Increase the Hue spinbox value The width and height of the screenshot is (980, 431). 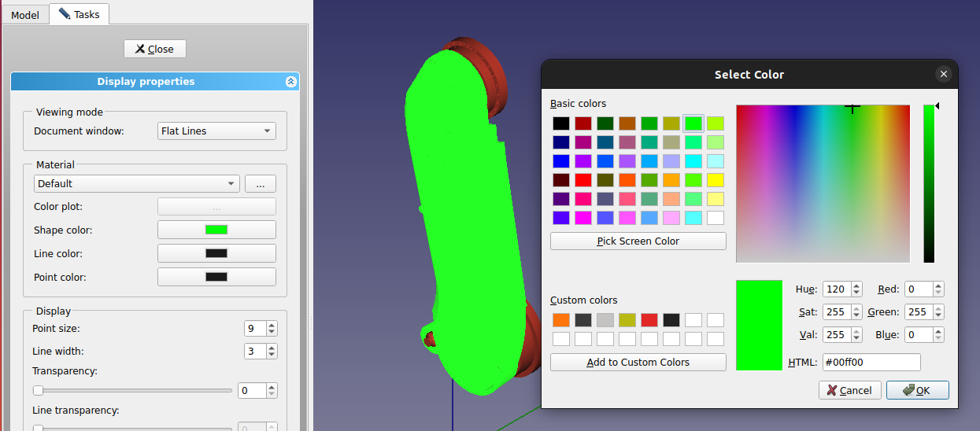(856, 285)
